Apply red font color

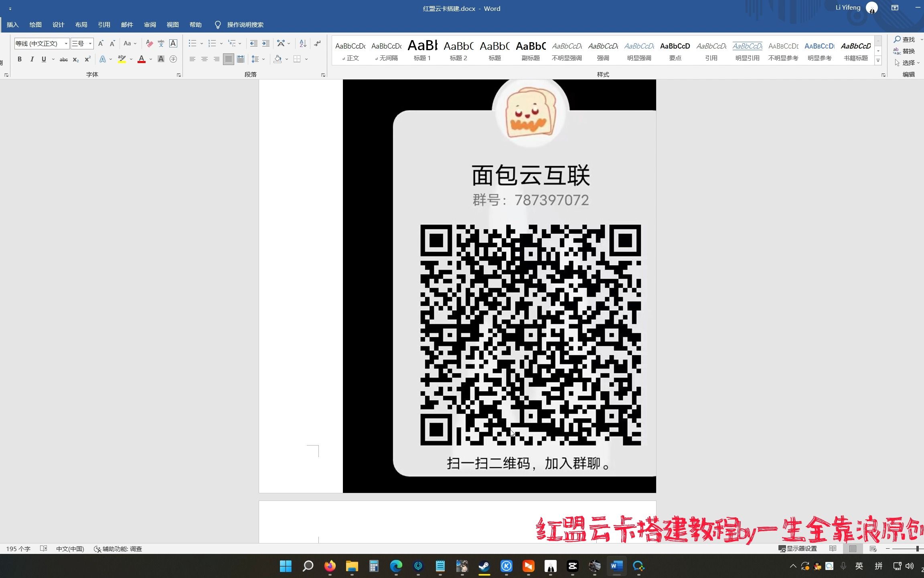(x=142, y=59)
